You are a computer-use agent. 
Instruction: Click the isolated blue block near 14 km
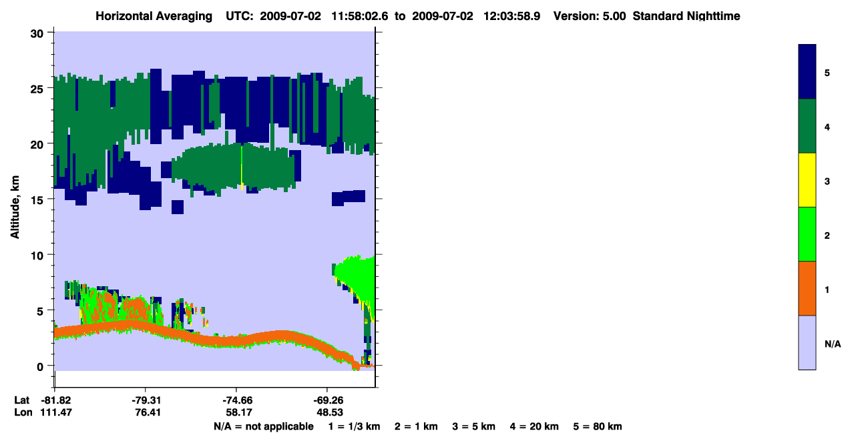[x=177, y=207]
